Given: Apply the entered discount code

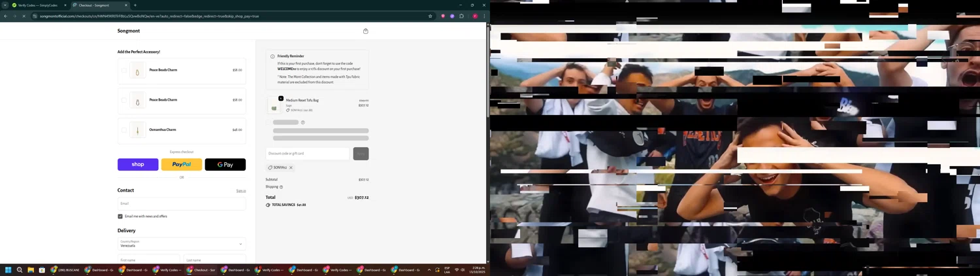Looking at the screenshot, I should coord(361,154).
